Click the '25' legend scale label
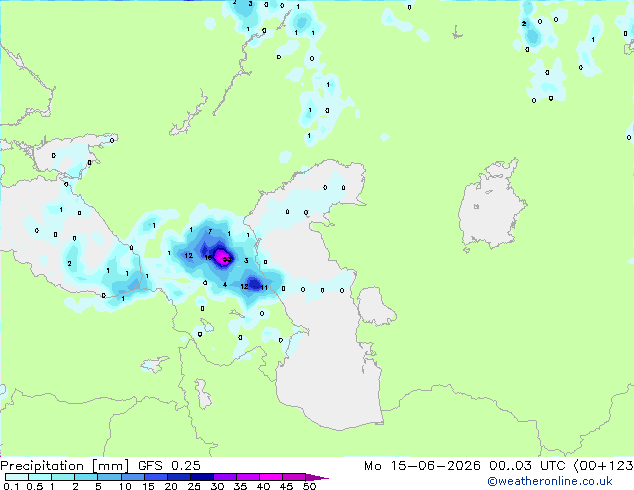This screenshot has width=634, height=490. pos(194,486)
